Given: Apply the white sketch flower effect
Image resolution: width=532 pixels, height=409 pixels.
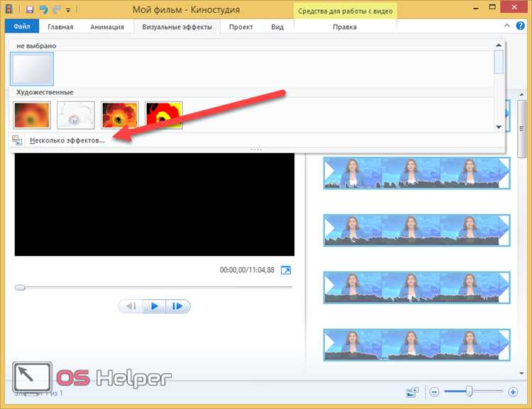Looking at the screenshot, I should (x=76, y=116).
